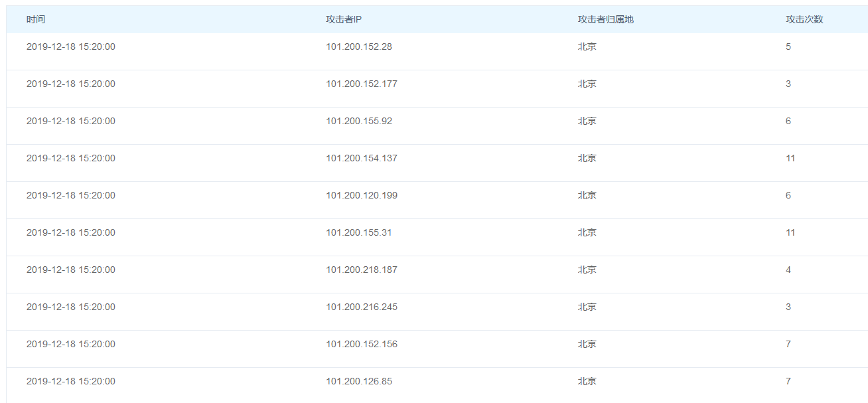The image size is (868, 403).
Task: Click the 攻击者IP column header
Action: pyautogui.click(x=343, y=19)
